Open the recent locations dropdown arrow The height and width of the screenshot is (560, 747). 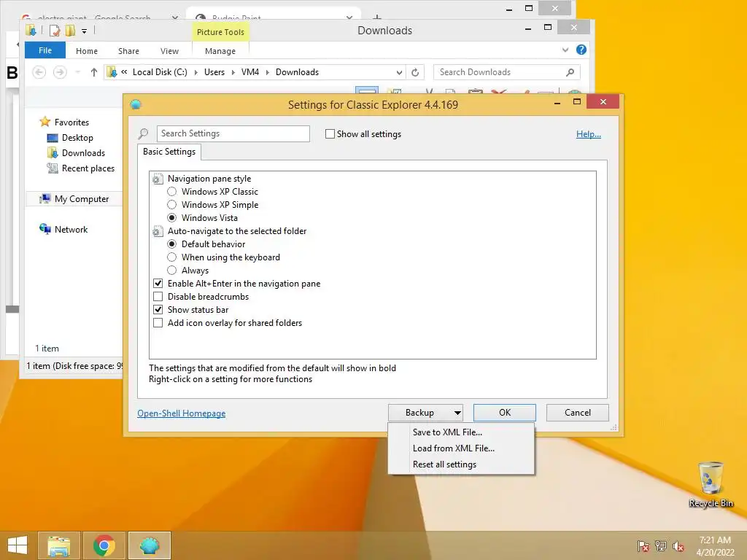[77, 72]
